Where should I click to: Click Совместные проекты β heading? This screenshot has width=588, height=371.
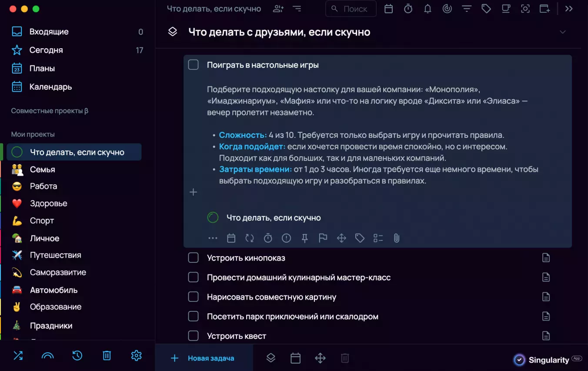[50, 111]
